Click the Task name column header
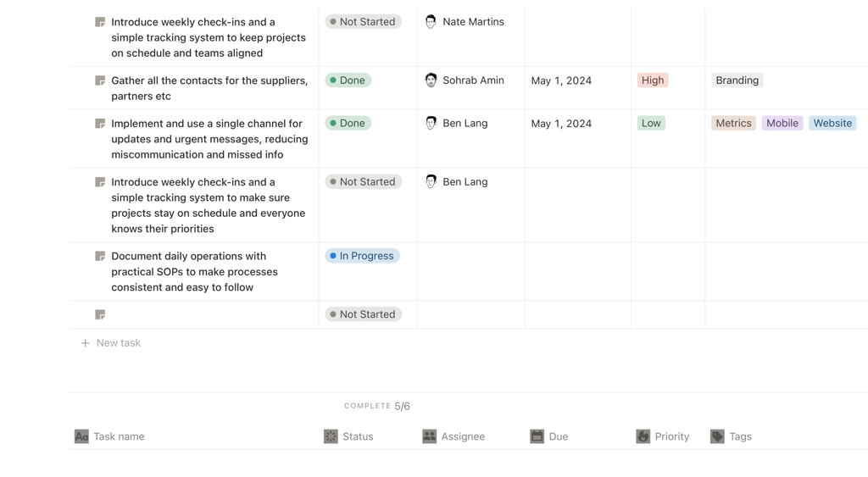Screen dimensions: 868x477 click(x=119, y=436)
